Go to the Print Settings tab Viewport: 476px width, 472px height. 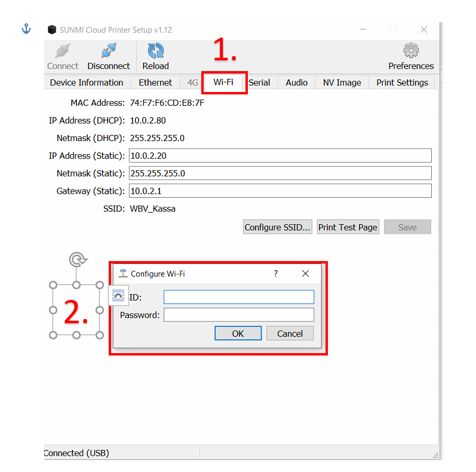(x=402, y=82)
